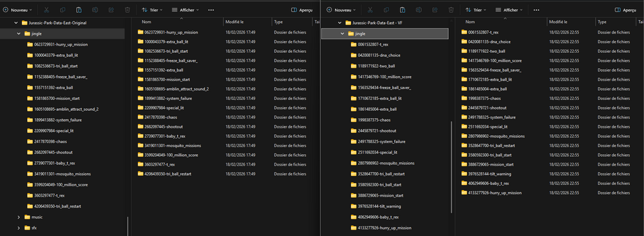Click the Rename icon in the VF window toolbar
Image resolution: width=644 pixels, height=236 pixels.
(x=419, y=10)
